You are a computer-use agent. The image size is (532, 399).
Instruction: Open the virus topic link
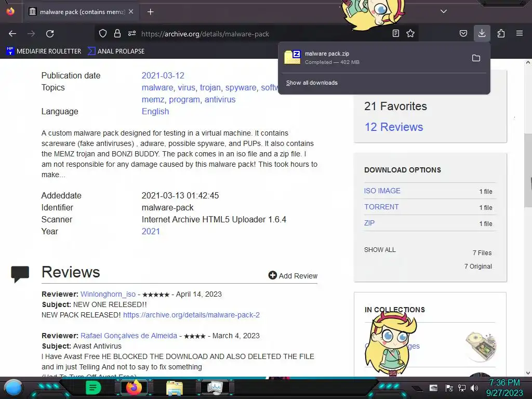187,87
